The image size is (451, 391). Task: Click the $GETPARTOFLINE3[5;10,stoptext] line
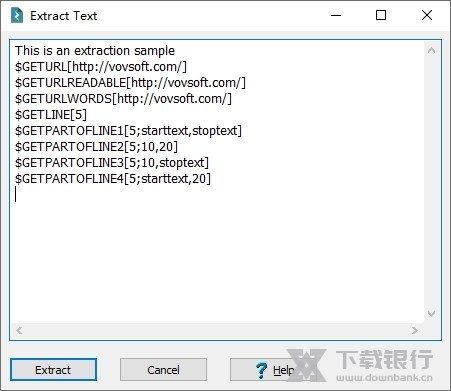pyautogui.click(x=112, y=163)
